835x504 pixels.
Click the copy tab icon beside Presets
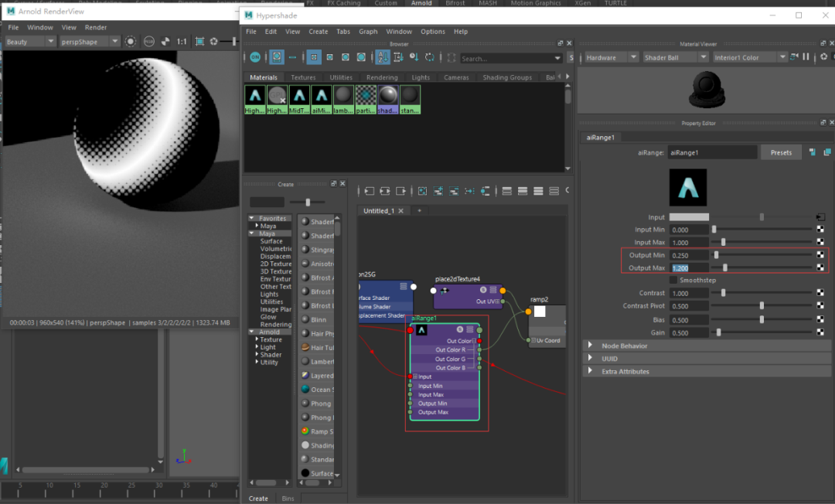pyautogui.click(x=827, y=152)
